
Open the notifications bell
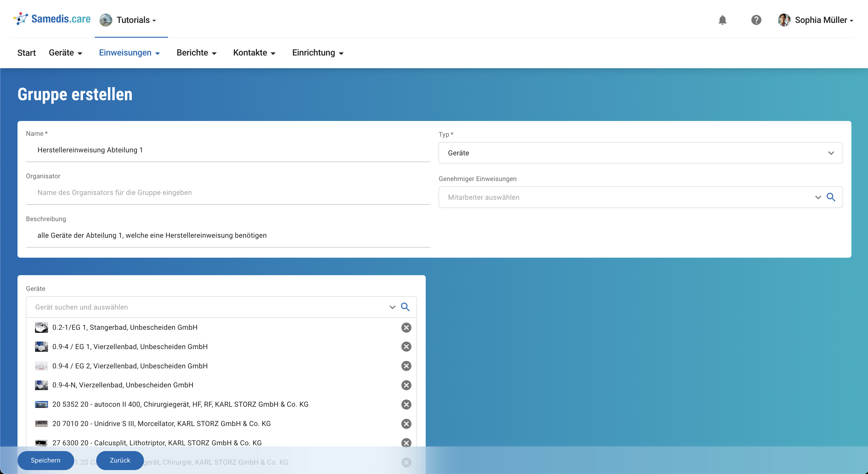722,20
